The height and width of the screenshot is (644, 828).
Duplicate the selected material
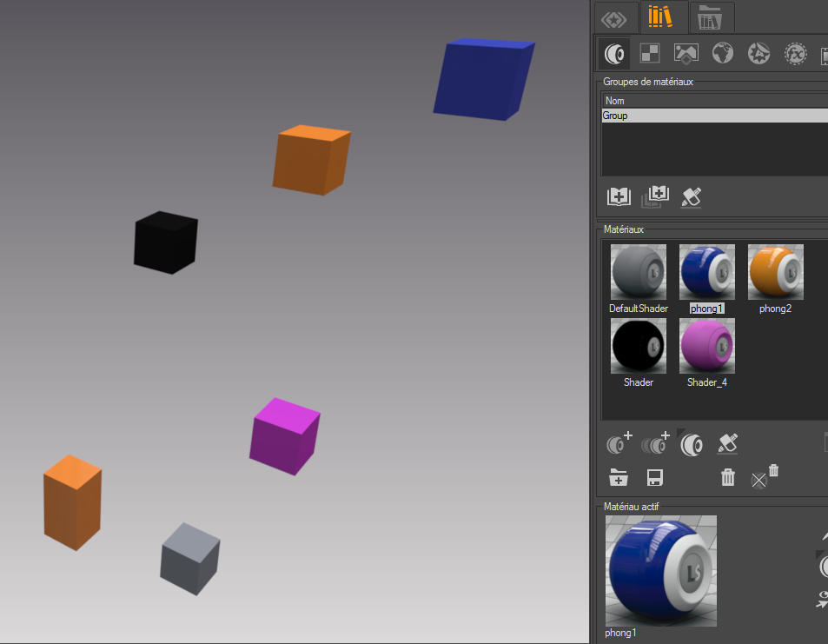[656, 444]
